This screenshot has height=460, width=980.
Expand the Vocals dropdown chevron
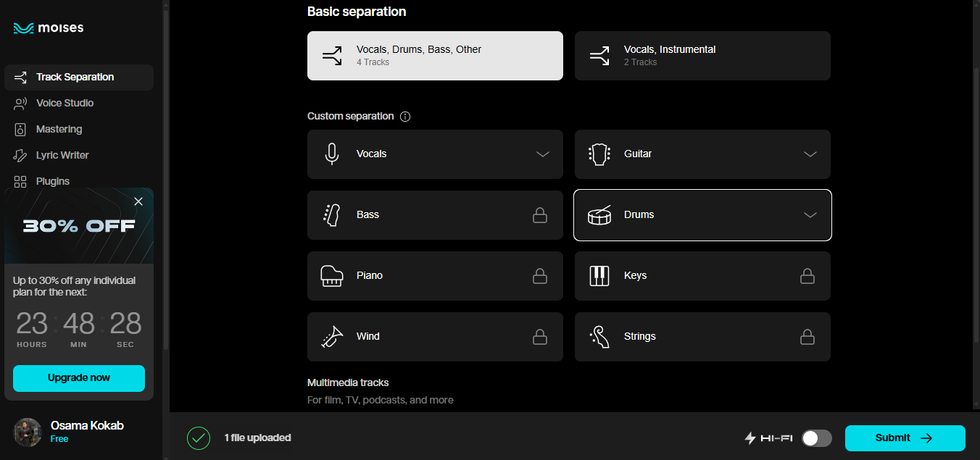(542, 154)
